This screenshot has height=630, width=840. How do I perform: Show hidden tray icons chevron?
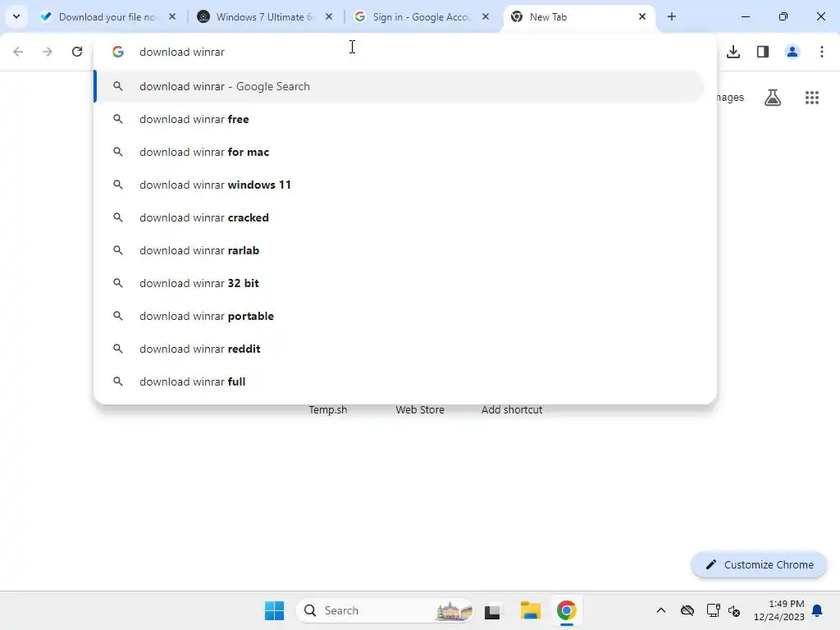(x=661, y=610)
